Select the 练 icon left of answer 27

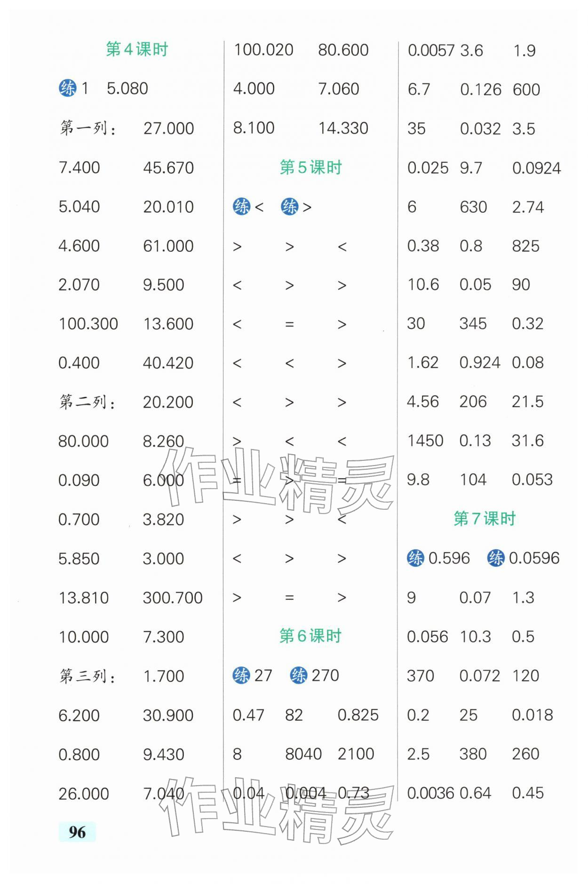click(x=241, y=675)
